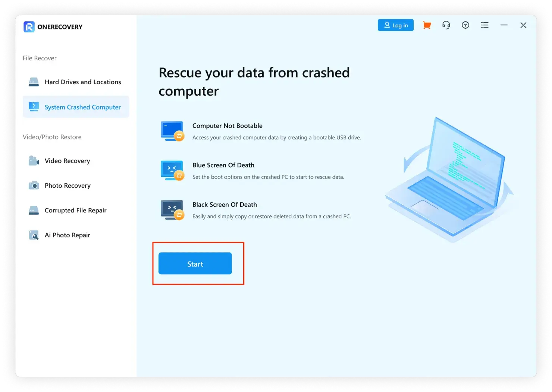This screenshot has height=392, width=552.
Task: Open the headset support icon
Action: (x=446, y=25)
